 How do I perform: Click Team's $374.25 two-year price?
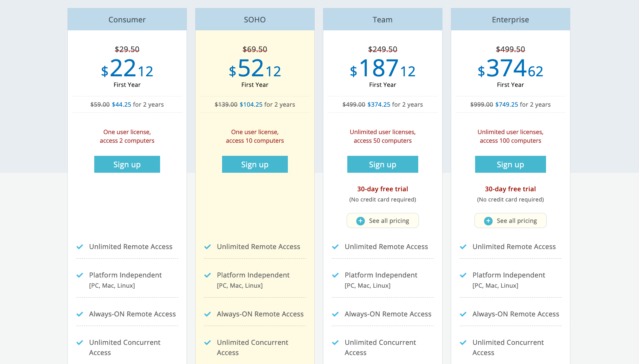(379, 104)
